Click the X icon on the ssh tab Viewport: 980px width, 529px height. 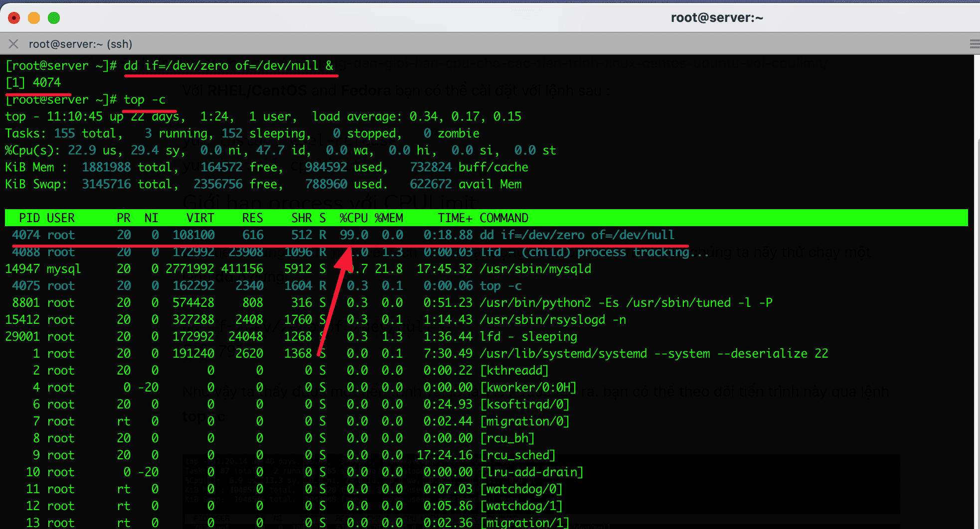[x=13, y=44]
